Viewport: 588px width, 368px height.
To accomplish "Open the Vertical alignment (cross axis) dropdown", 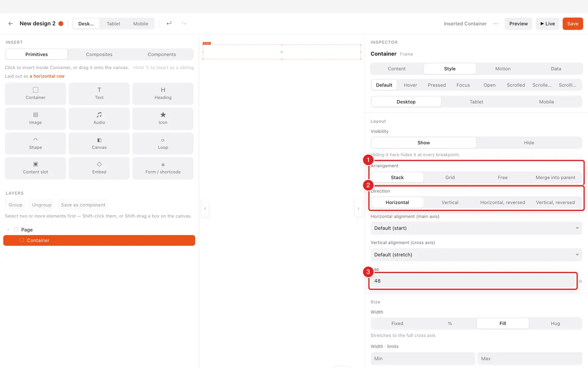I will 476,255.
